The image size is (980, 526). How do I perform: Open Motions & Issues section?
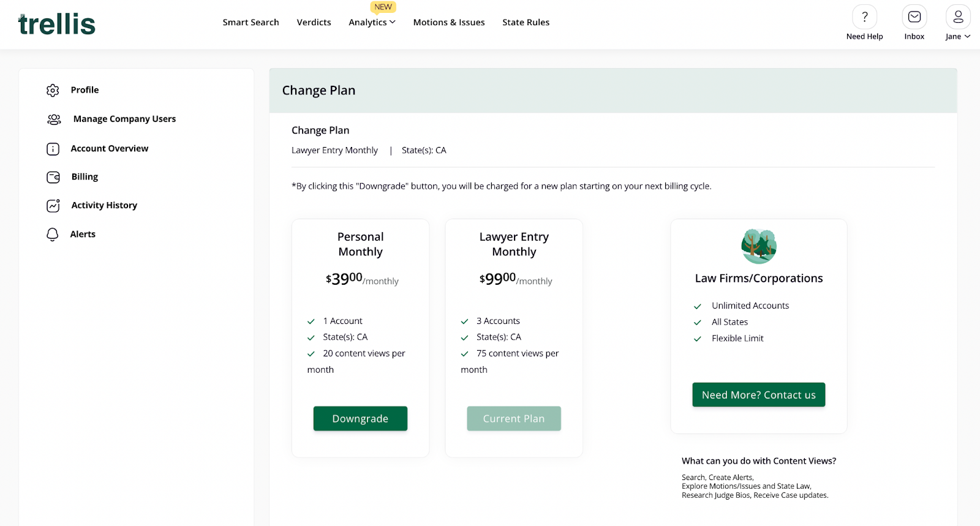point(449,22)
